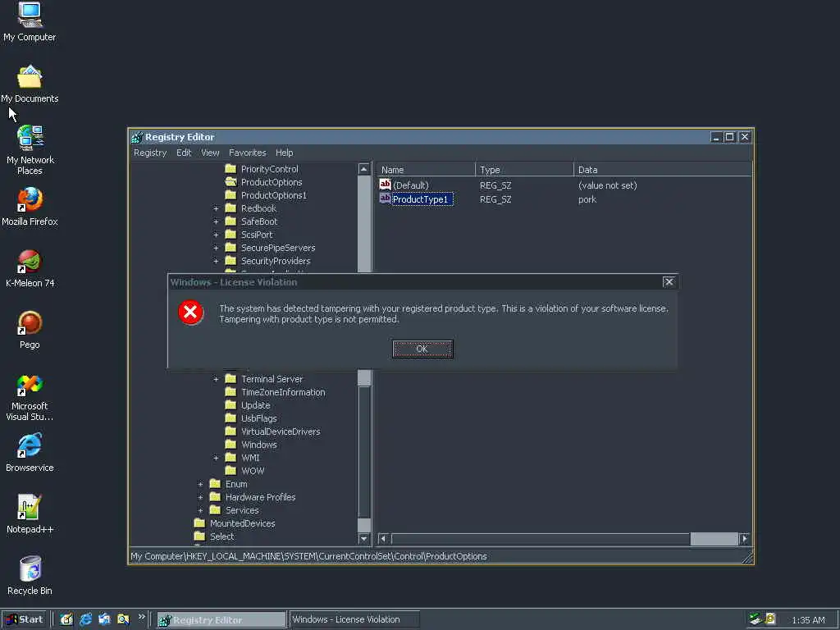
Task: Launch Mozilla Firefox from the desktop
Action: 30,206
